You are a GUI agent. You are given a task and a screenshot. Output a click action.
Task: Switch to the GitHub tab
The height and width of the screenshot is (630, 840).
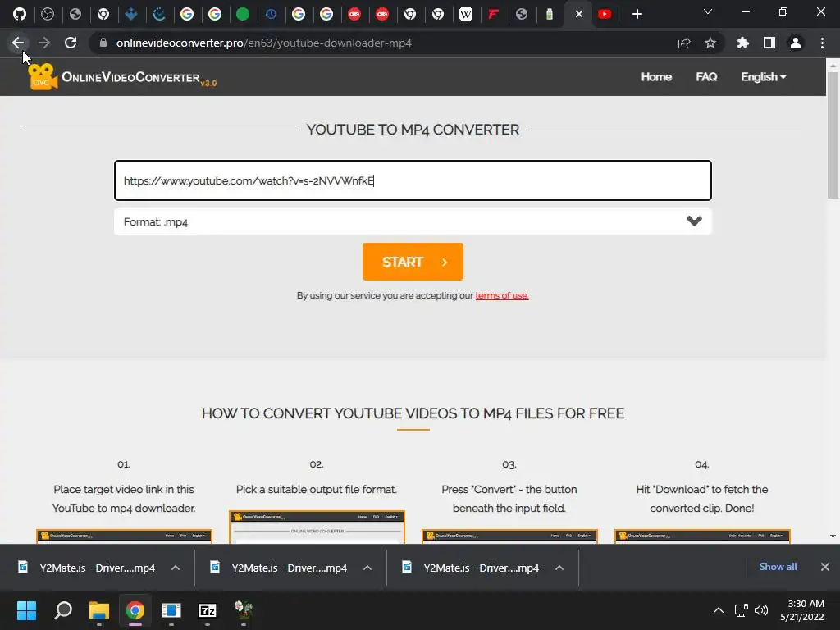20,14
